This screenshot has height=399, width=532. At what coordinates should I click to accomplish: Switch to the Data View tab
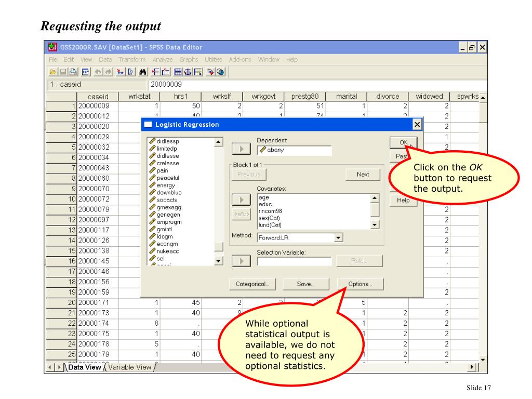tap(85, 367)
